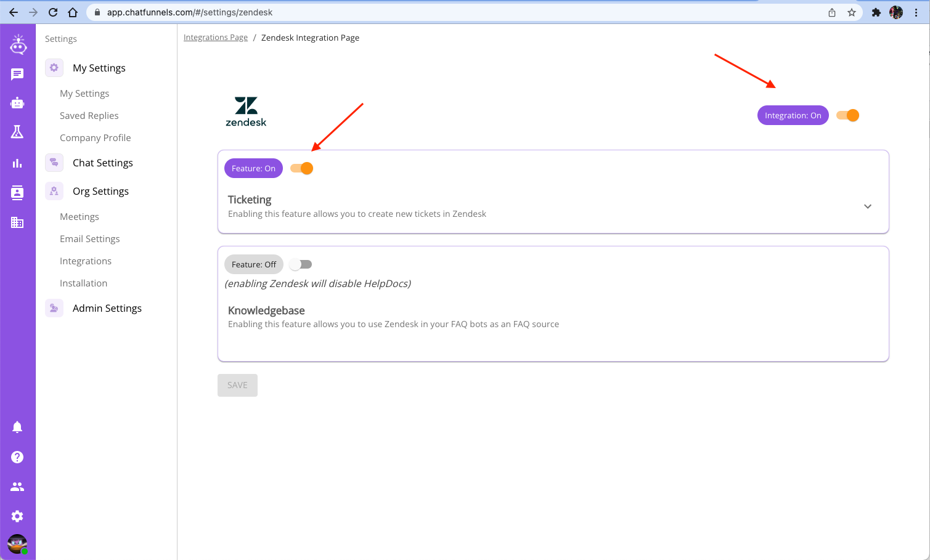The image size is (930, 560).
Task: Click note about disabling HelpDocs
Action: pyautogui.click(x=318, y=283)
